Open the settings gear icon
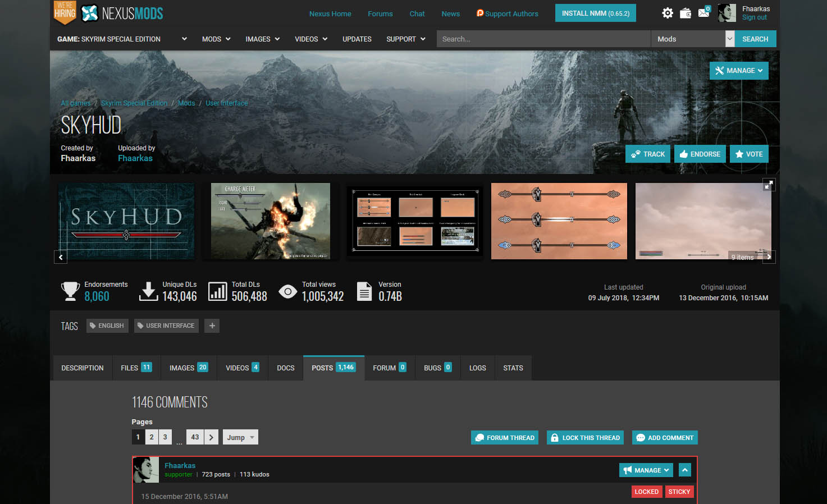The width and height of the screenshot is (827, 504). [667, 13]
